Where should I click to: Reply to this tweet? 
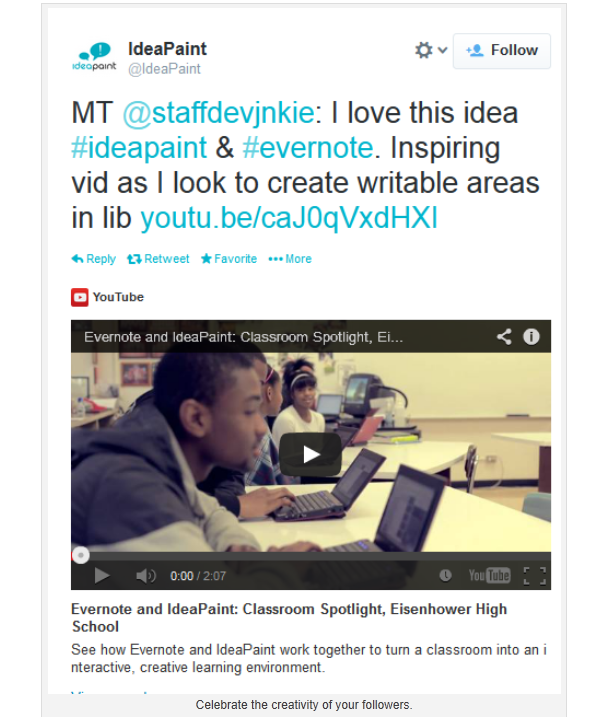[94, 259]
